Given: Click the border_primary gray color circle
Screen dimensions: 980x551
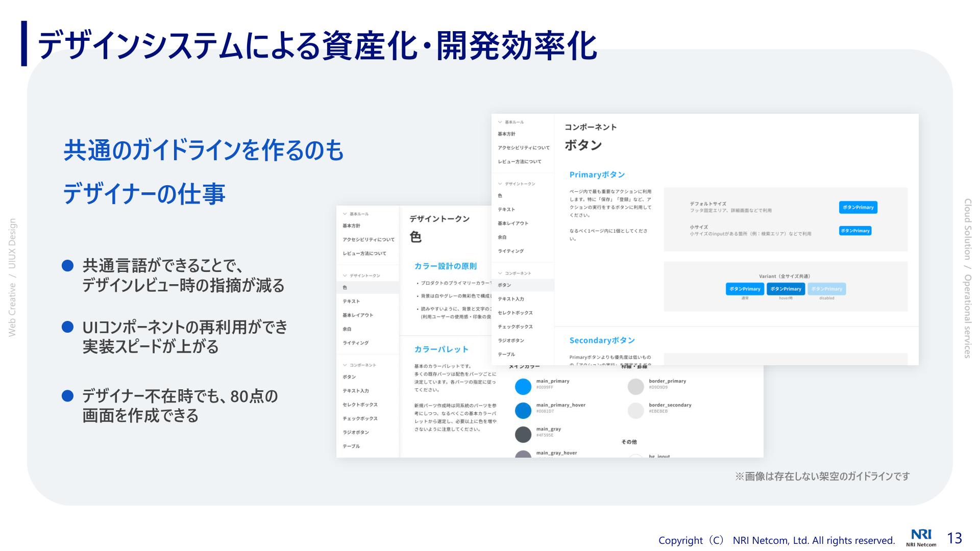Looking at the screenshot, I should pyautogui.click(x=635, y=387).
